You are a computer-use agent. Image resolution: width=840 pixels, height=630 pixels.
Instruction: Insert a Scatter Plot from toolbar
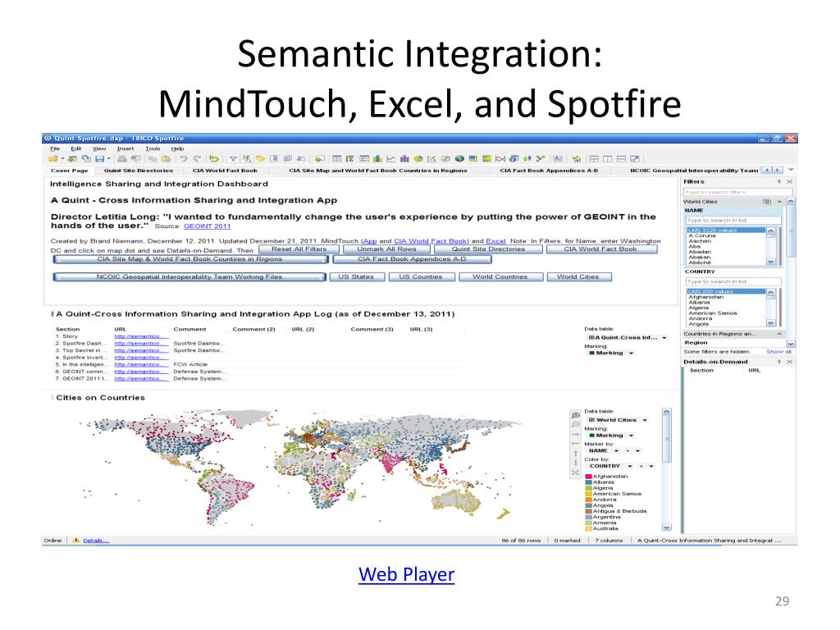click(431, 158)
